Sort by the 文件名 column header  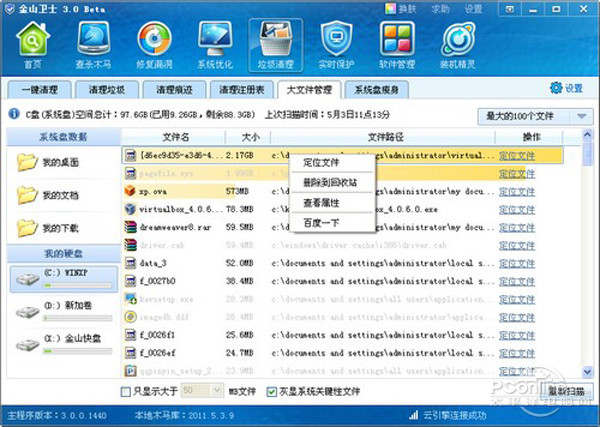click(x=174, y=137)
